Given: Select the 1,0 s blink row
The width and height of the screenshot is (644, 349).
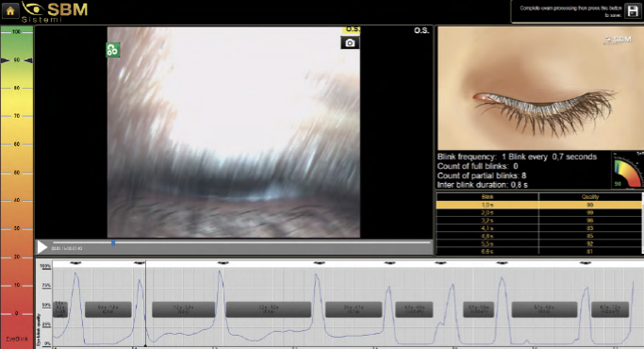Looking at the screenshot, I should click(x=538, y=205).
